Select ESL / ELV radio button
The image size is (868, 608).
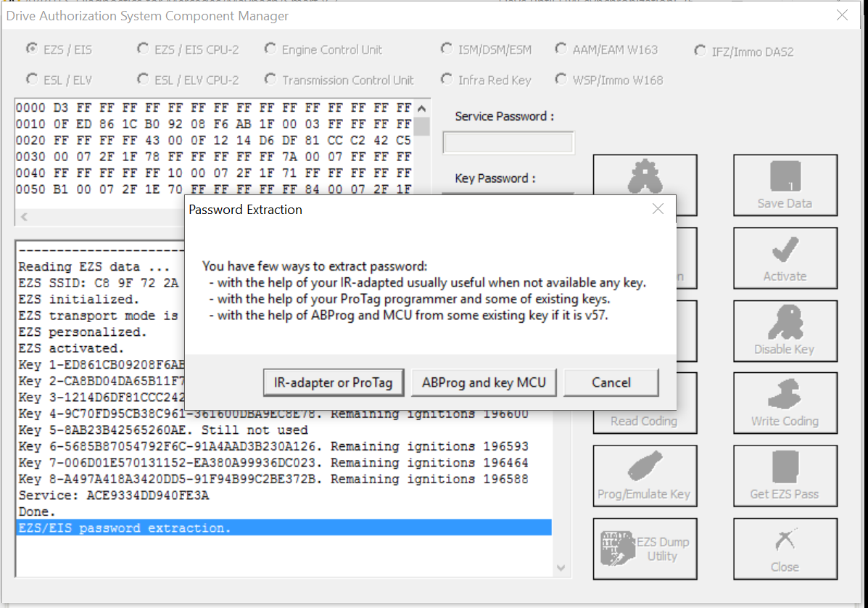33,80
